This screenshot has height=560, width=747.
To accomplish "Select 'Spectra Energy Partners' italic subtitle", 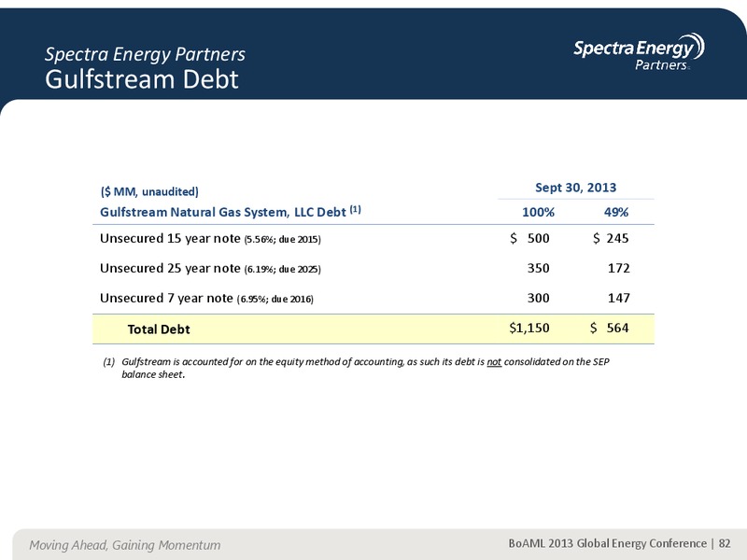I will (145, 54).
